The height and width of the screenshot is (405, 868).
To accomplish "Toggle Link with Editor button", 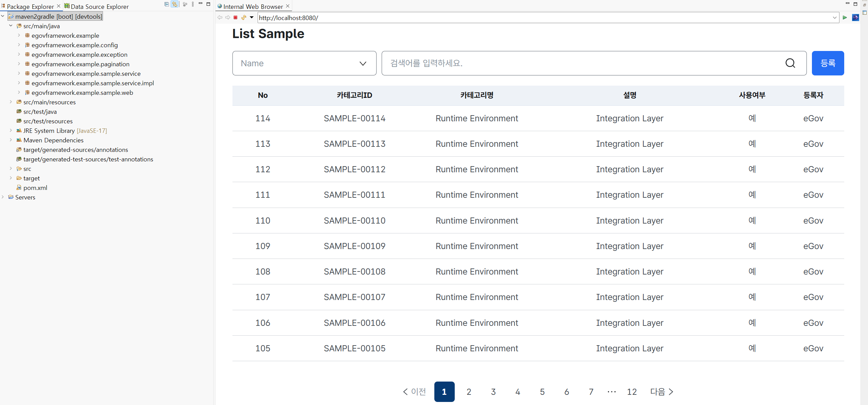I will click(x=175, y=4).
